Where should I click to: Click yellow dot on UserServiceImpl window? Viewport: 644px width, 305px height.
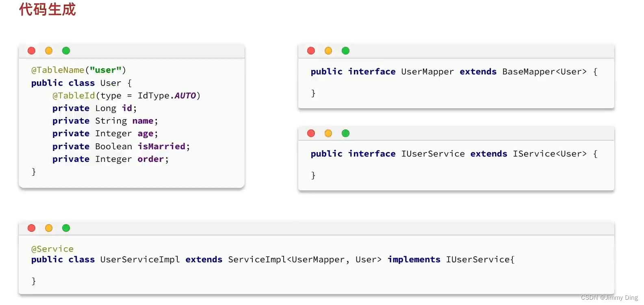pyautogui.click(x=49, y=228)
